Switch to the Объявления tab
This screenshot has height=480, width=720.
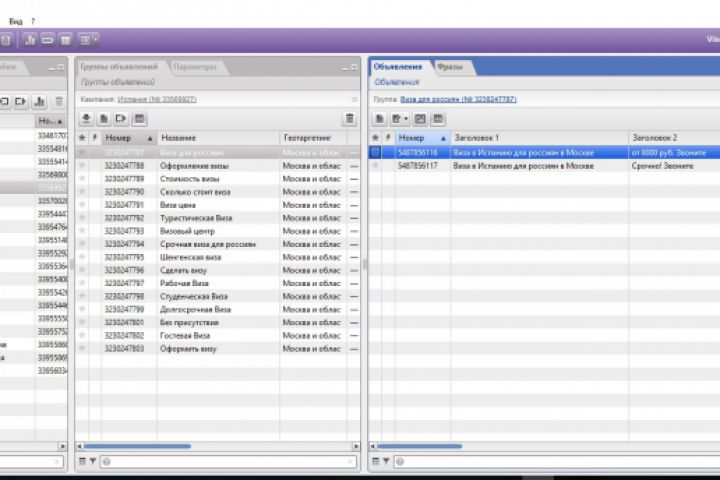click(398, 67)
